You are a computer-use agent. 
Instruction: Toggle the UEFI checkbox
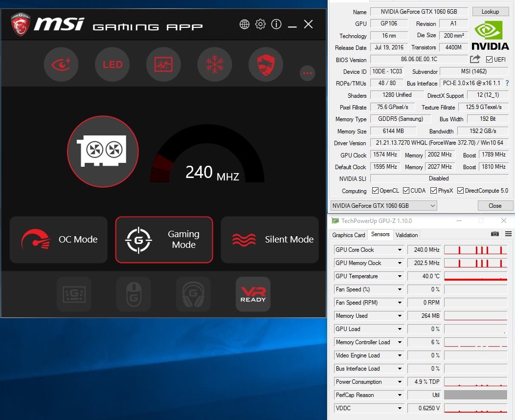coord(489,60)
